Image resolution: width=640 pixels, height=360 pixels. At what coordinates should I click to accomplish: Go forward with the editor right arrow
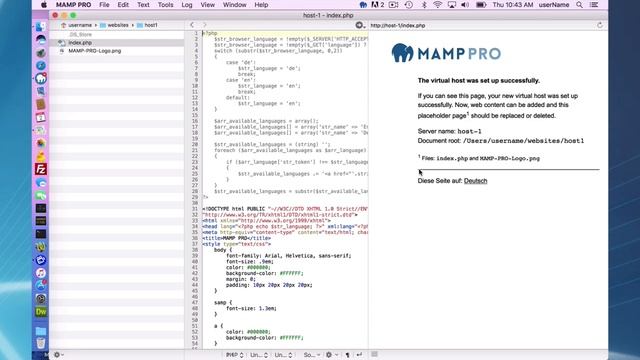[205, 25]
